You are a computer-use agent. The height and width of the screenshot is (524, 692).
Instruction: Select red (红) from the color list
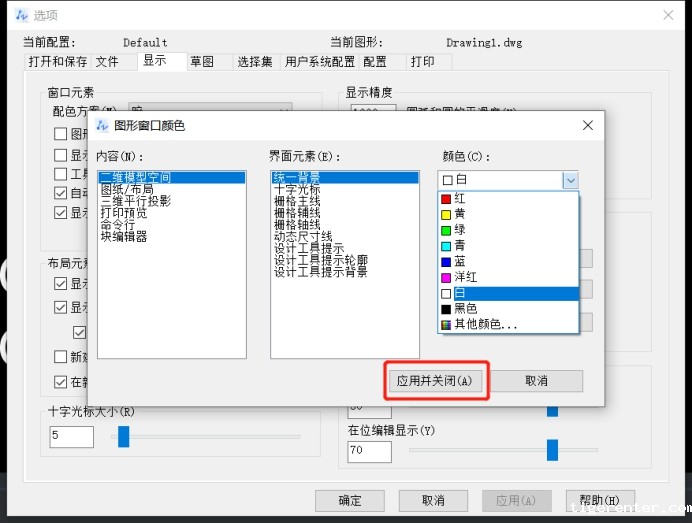460,199
